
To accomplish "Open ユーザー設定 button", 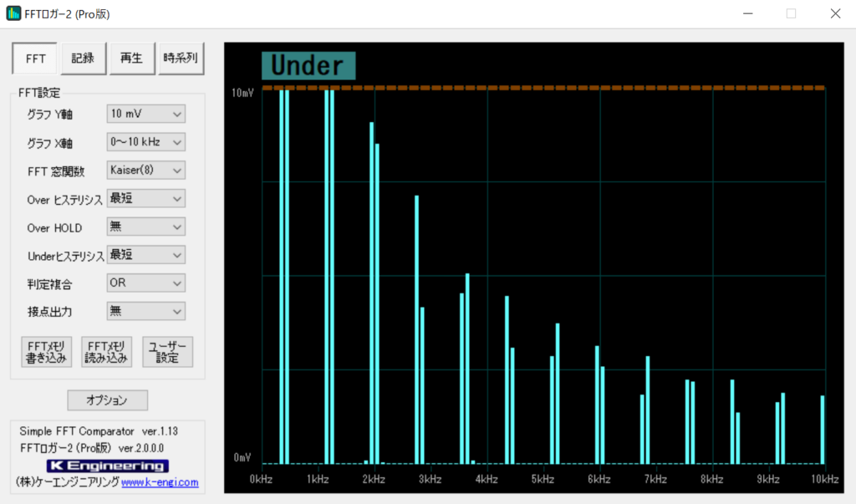I will coord(167,352).
